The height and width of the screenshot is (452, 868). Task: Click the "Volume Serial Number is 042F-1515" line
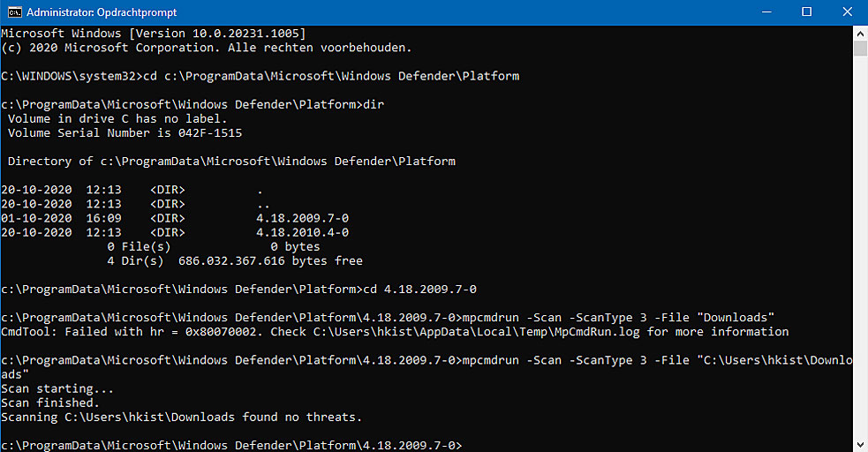point(125,132)
